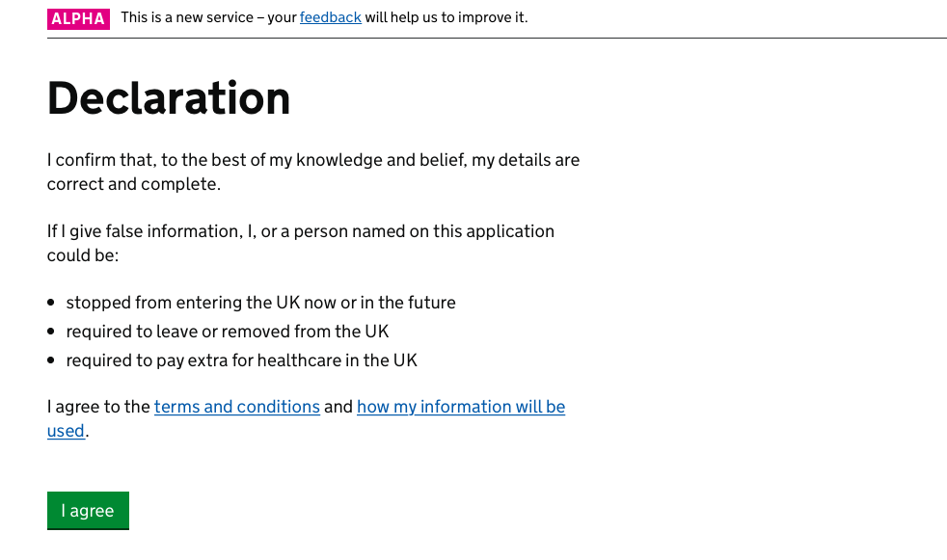Click the bullet dot before 'stopped from entering'
This screenshot has height=560, width=947.
pos(51,303)
